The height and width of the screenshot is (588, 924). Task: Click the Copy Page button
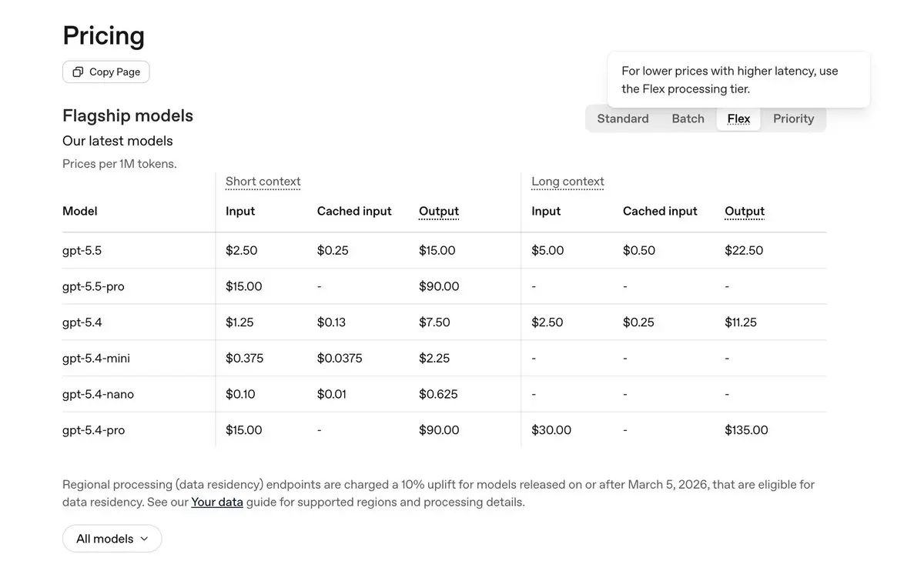click(x=106, y=72)
